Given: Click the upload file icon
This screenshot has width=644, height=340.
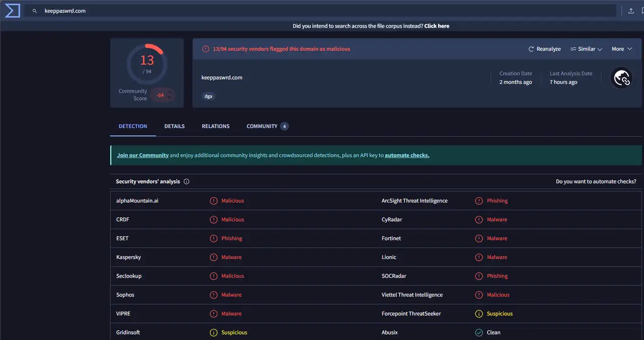Looking at the screenshot, I should pos(631,11).
